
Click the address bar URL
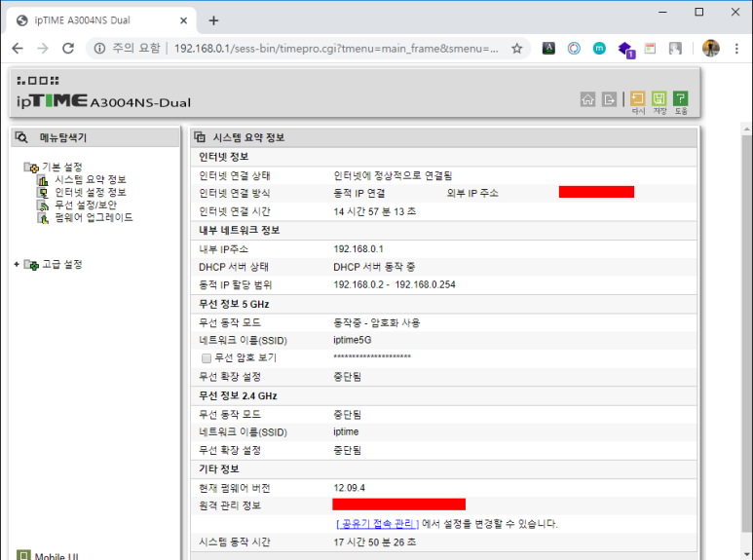(336, 48)
